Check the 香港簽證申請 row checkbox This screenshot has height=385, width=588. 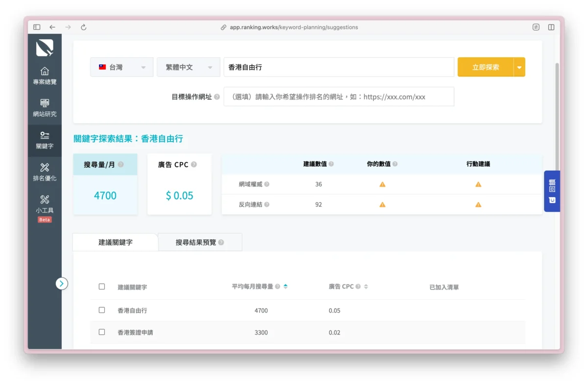102,332
